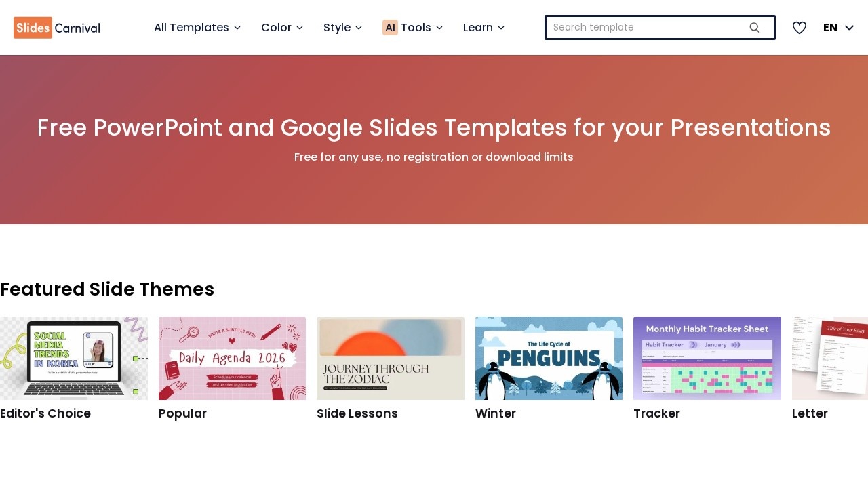868x488 pixels.
Task: Click the Letter templates category
Action: click(x=810, y=413)
